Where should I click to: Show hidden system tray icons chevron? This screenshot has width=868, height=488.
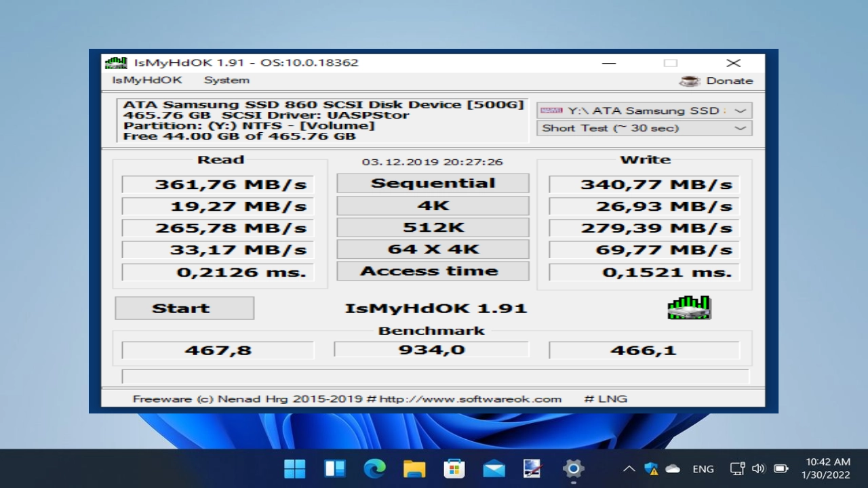coord(629,468)
